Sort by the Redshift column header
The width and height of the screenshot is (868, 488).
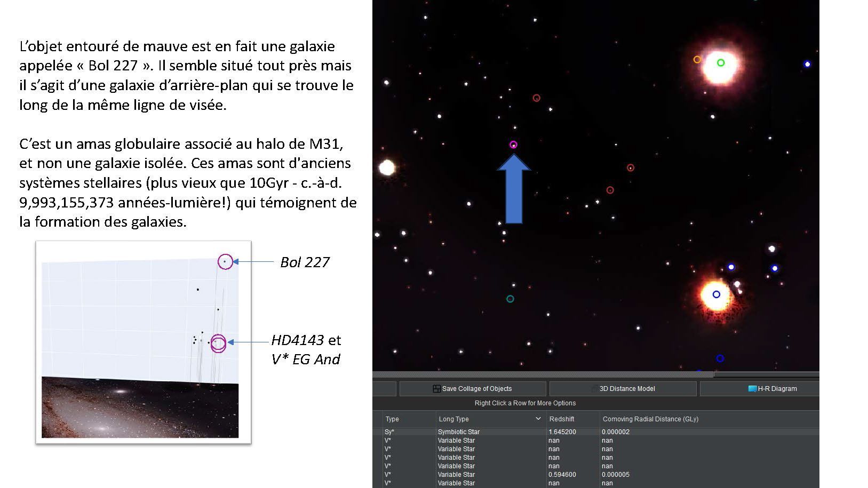point(561,419)
